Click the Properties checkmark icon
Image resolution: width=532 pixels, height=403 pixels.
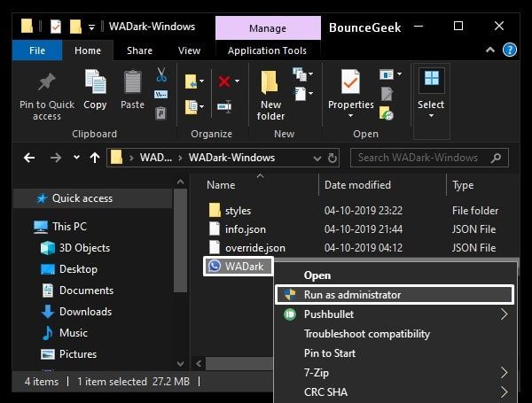coord(350,81)
